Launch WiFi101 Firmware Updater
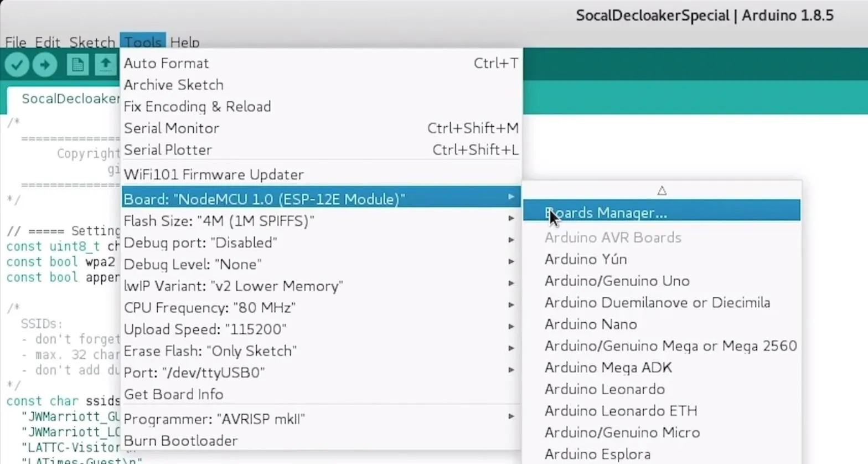 (x=321, y=174)
